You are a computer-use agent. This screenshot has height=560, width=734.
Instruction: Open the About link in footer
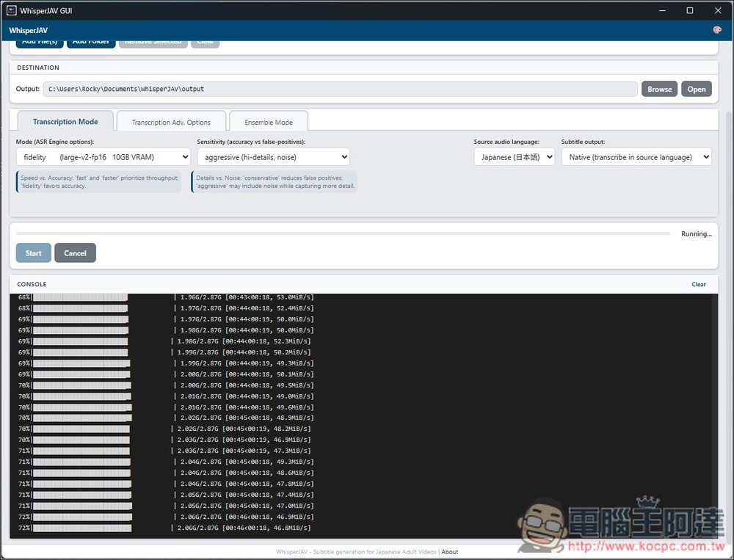tap(450, 552)
